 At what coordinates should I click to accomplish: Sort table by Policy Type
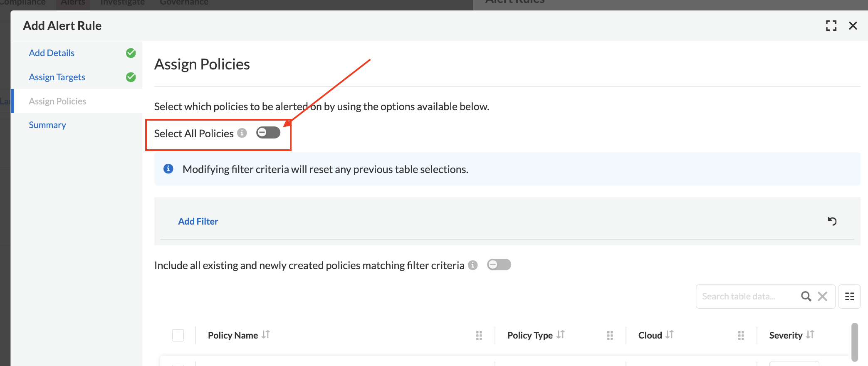[561, 335]
